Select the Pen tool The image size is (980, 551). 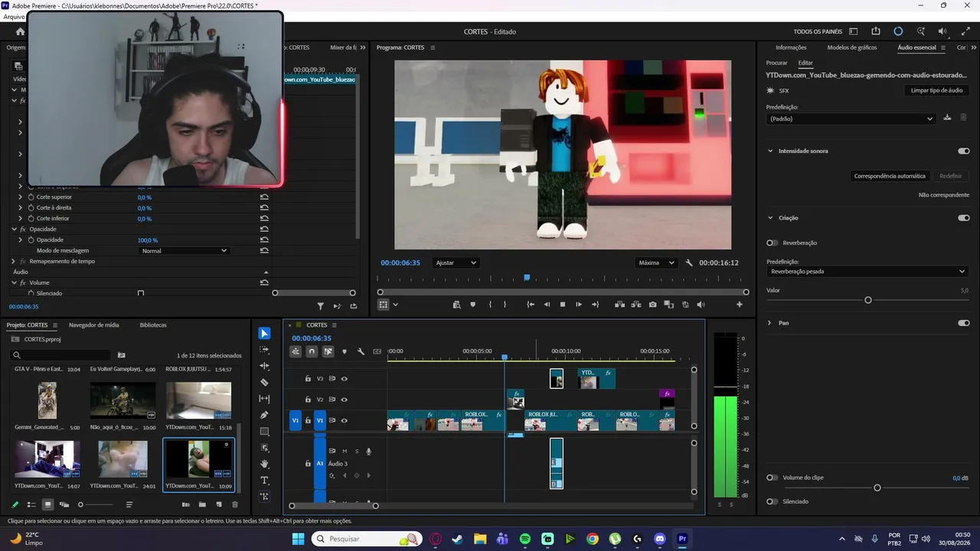point(264,415)
